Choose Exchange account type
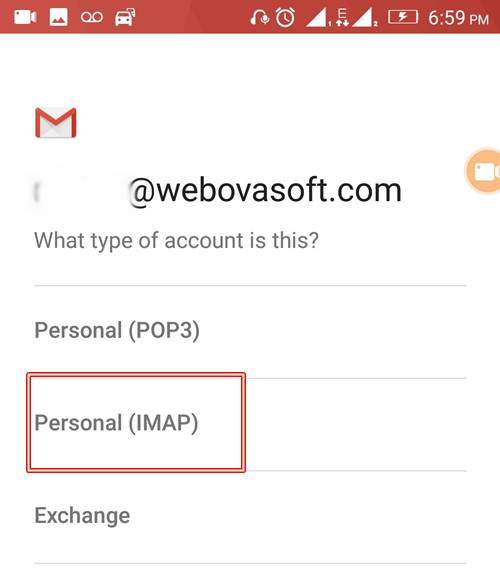This screenshot has width=500, height=575. point(250,517)
